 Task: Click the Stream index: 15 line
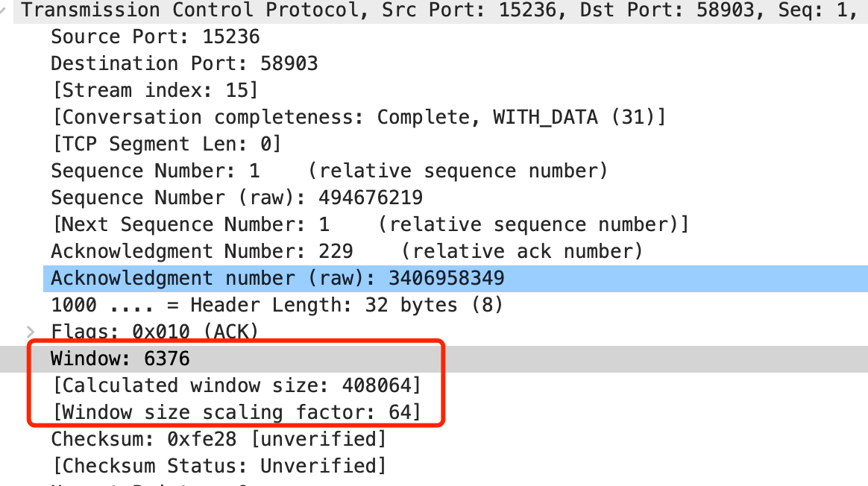click(x=154, y=90)
